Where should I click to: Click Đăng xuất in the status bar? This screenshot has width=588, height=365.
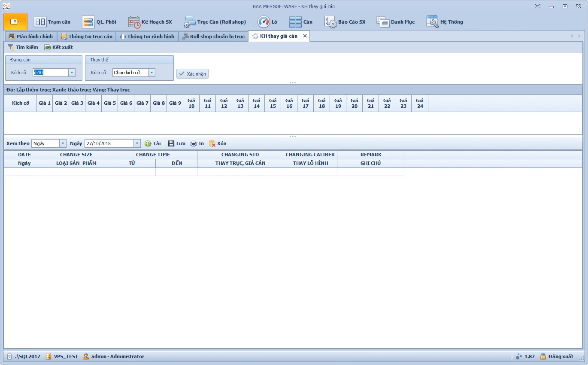pyautogui.click(x=556, y=356)
